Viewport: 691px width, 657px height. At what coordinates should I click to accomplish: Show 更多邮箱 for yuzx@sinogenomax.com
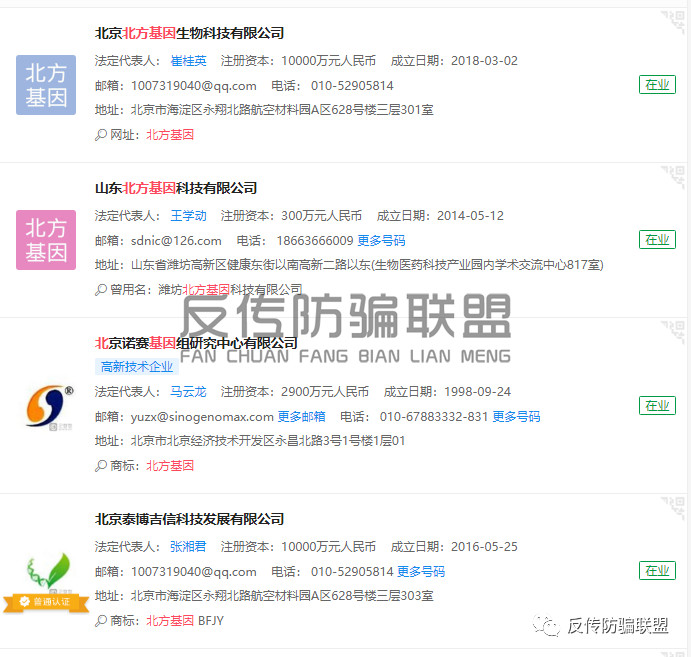(301, 416)
